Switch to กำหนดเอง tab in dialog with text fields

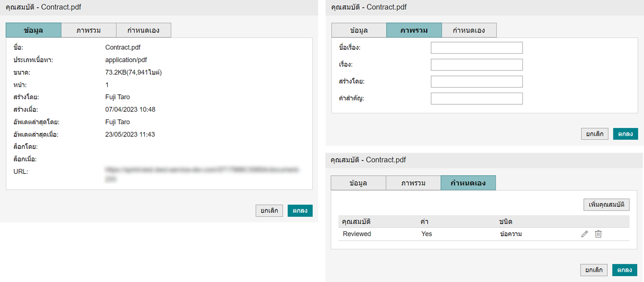469,30
